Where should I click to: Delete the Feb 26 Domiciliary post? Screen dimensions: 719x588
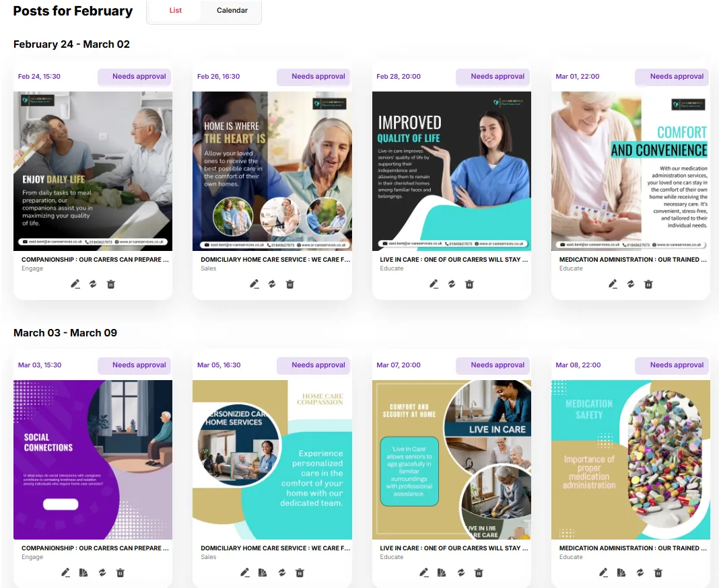coord(289,284)
